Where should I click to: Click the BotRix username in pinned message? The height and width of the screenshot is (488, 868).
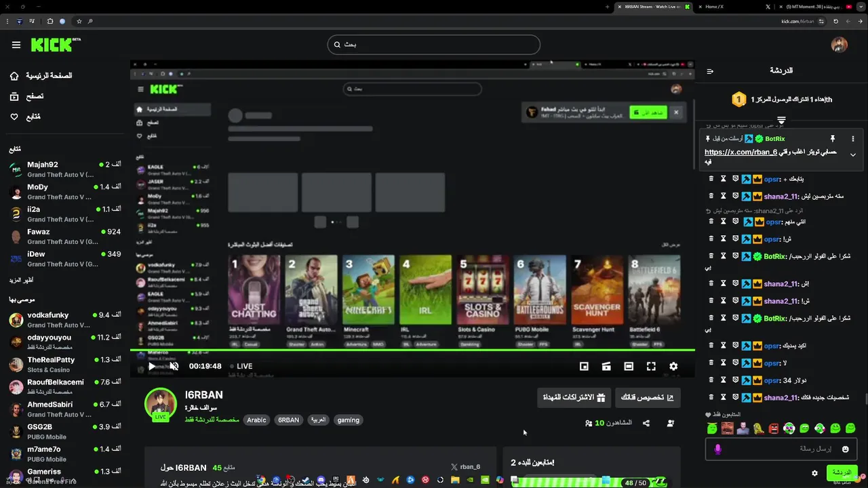[774, 138]
